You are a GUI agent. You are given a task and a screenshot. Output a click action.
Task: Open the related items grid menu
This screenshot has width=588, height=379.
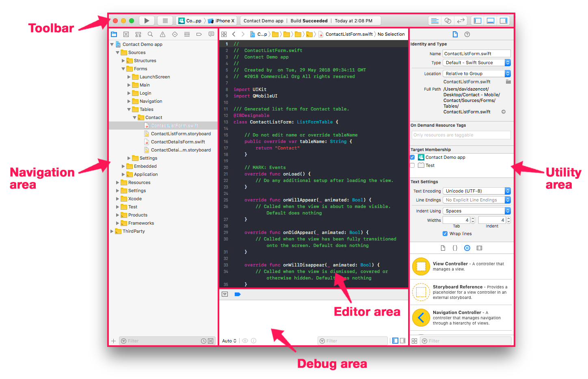[x=224, y=35]
